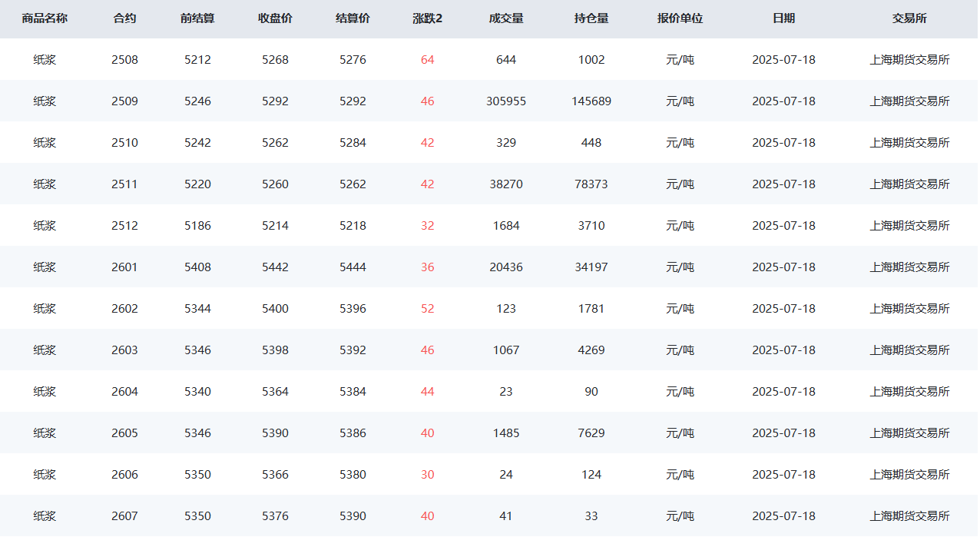The height and width of the screenshot is (537, 980).
Task: Click the 78373 open interest cell
Action: (x=591, y=184)
